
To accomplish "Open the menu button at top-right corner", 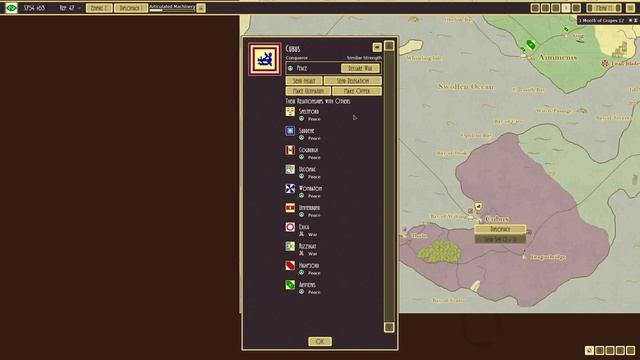I will point(631,8).
